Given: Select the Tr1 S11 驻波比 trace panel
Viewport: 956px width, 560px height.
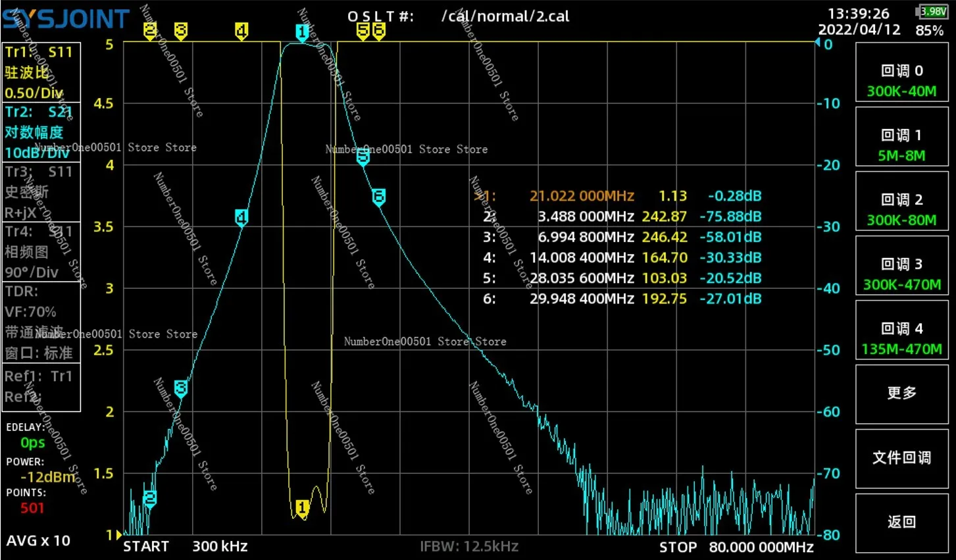Looking at the screenshot, I should (41, 72).
